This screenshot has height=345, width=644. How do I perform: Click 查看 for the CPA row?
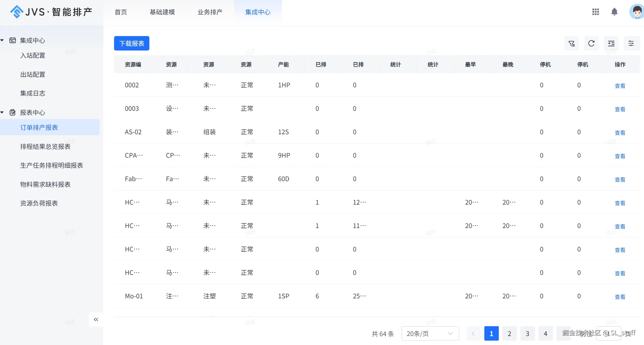(620, 156)
